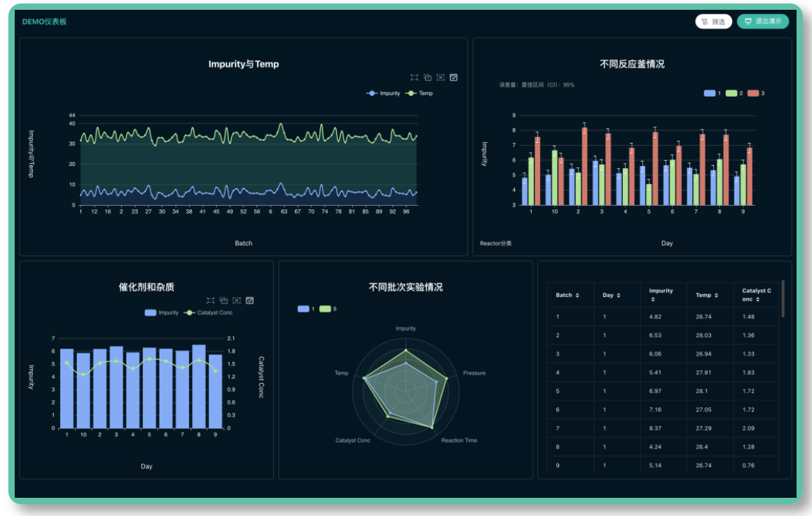
Task: Click checkmark window icon in Impurity与Temp chart
Action: pyautogui.click(x=454, y=77)
